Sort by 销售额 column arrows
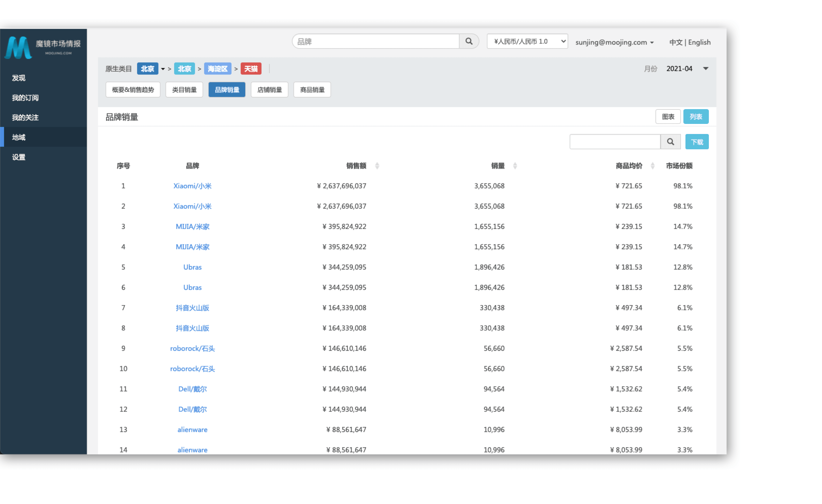822x504 pixels. click(377, 166)
